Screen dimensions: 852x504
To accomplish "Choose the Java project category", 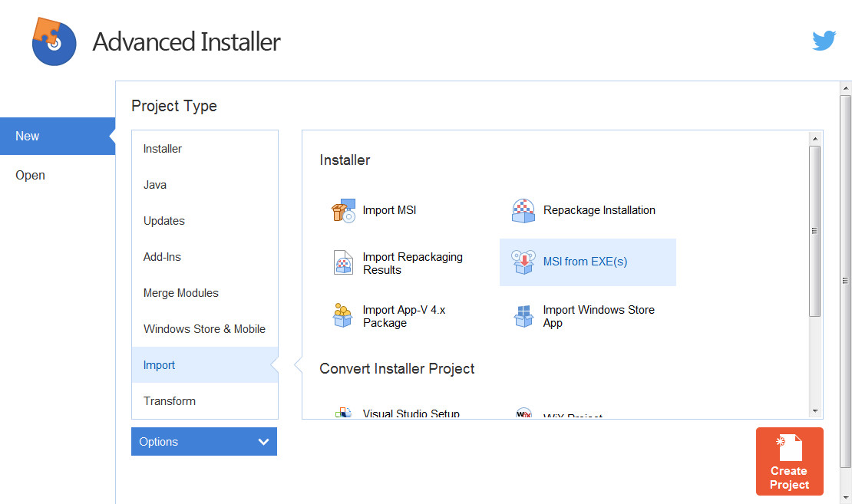I will (205, 185).
